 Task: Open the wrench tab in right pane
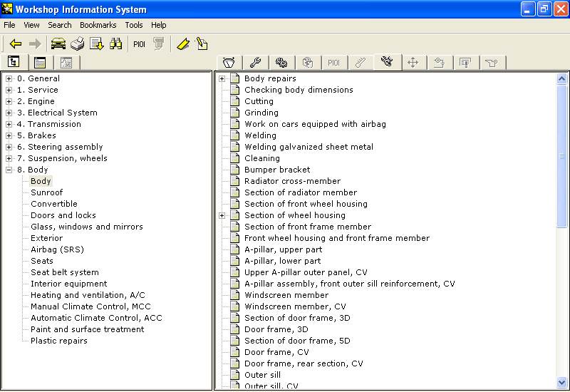pos(255,63)
